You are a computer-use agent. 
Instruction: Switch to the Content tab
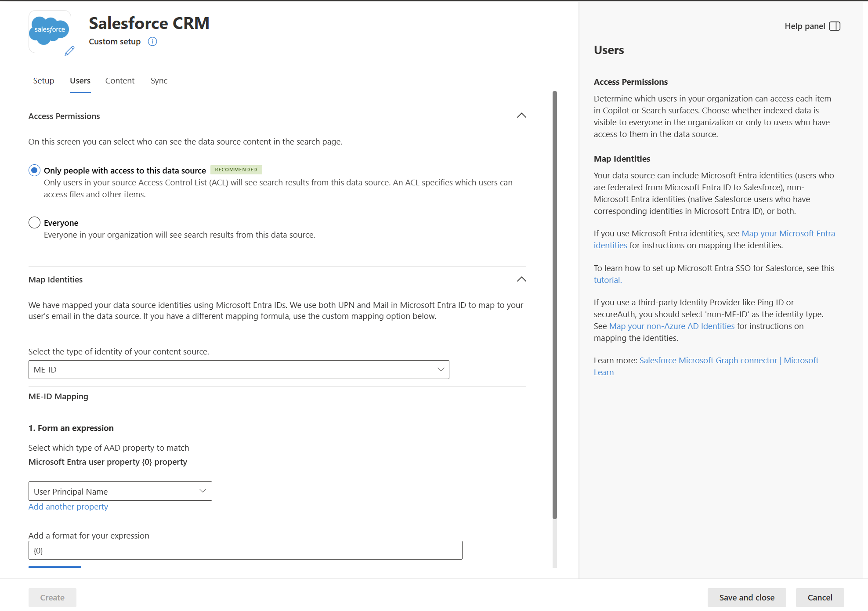point(120,81)
